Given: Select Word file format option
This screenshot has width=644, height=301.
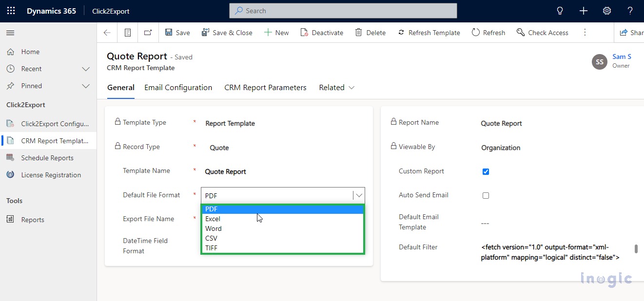Looking at the screenshot, I should pos(283,228).
